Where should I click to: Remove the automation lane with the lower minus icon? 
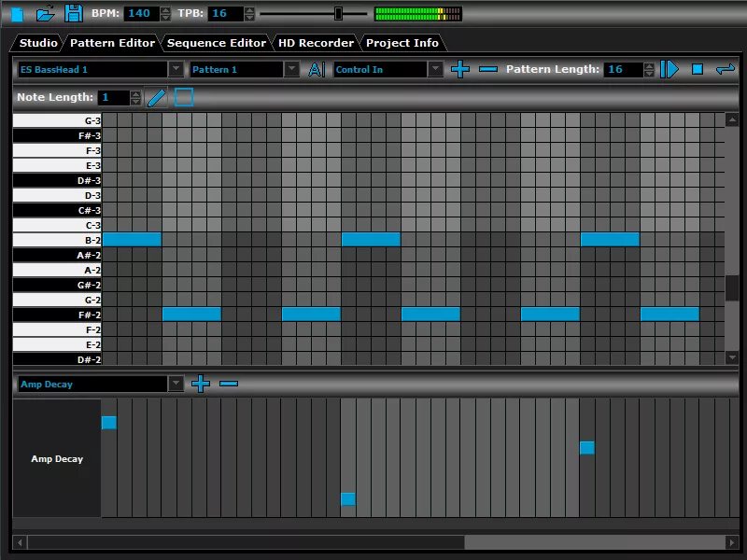[x=229, y=384]
